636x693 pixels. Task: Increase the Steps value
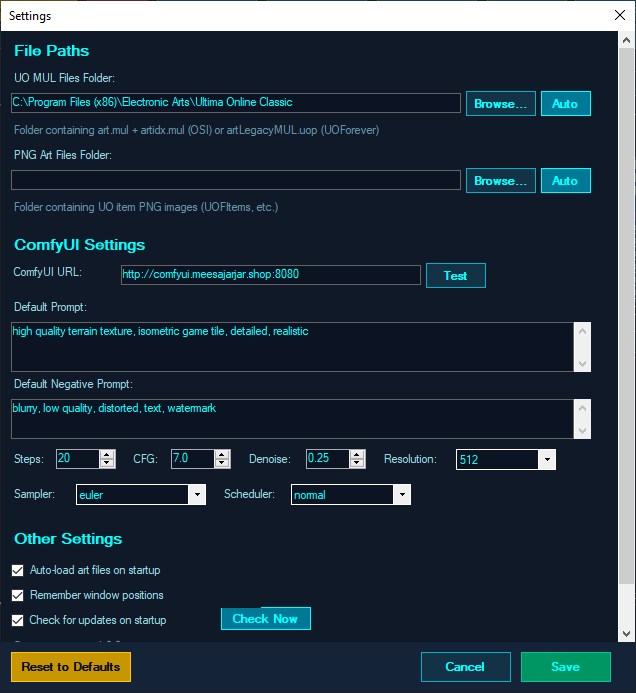tap(107, 454)
